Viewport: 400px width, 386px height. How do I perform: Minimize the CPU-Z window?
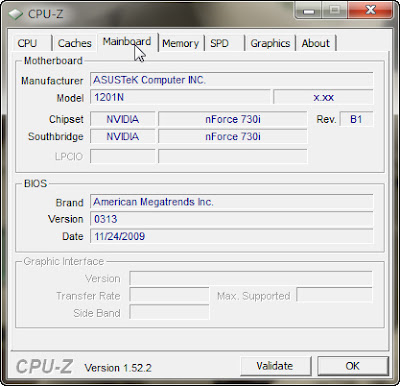click(309, 11)
